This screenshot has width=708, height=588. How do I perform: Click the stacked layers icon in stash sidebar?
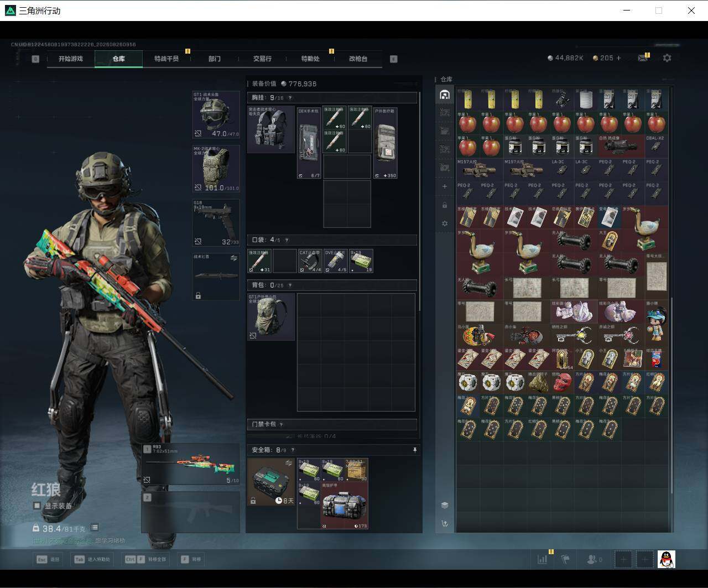(444, 505)
